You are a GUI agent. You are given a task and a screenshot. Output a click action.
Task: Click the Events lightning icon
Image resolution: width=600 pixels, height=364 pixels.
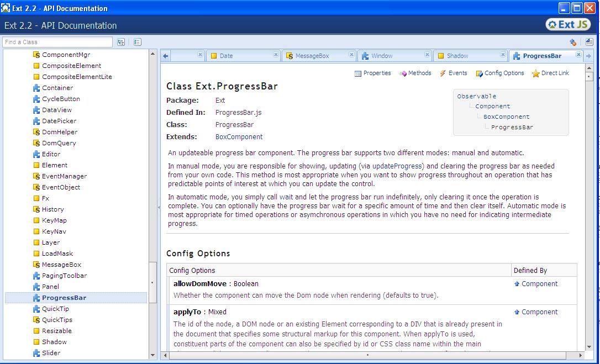click(x=443, y=73)
